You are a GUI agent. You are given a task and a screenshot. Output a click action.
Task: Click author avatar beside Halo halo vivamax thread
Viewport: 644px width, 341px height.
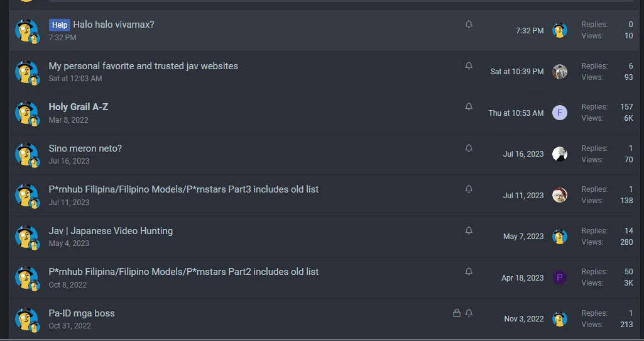27,31
